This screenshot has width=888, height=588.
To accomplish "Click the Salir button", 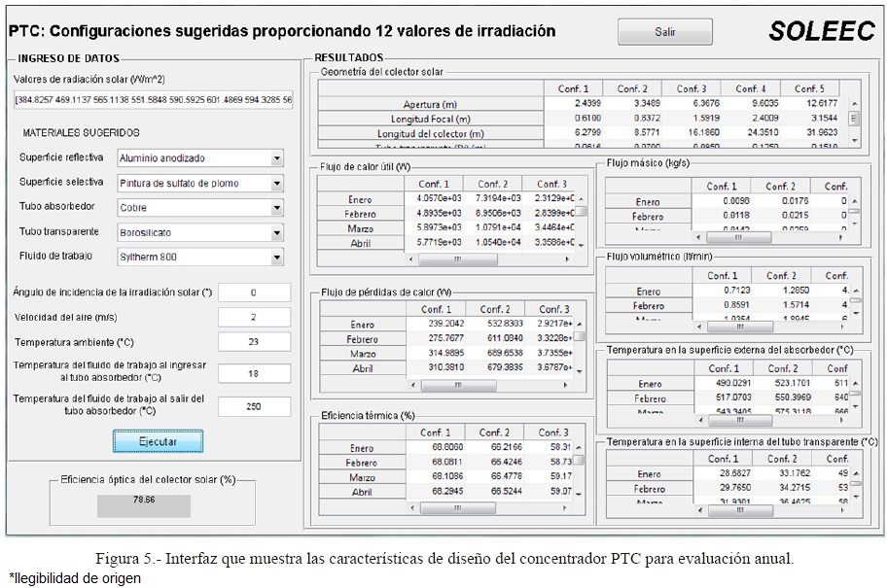I will [665, 32].
